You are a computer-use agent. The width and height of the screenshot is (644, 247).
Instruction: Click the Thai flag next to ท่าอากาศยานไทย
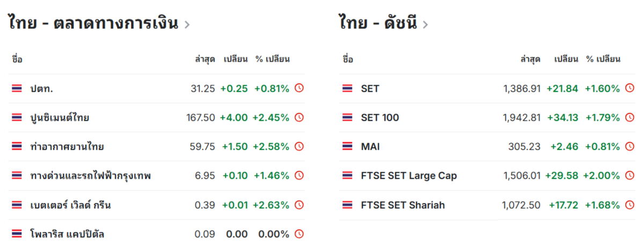(17, 146)
